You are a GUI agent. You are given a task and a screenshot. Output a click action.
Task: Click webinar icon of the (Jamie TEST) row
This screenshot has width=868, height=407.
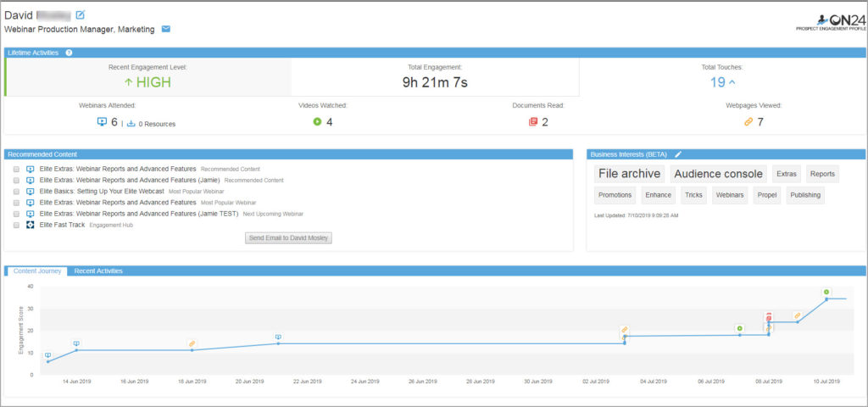31,214
